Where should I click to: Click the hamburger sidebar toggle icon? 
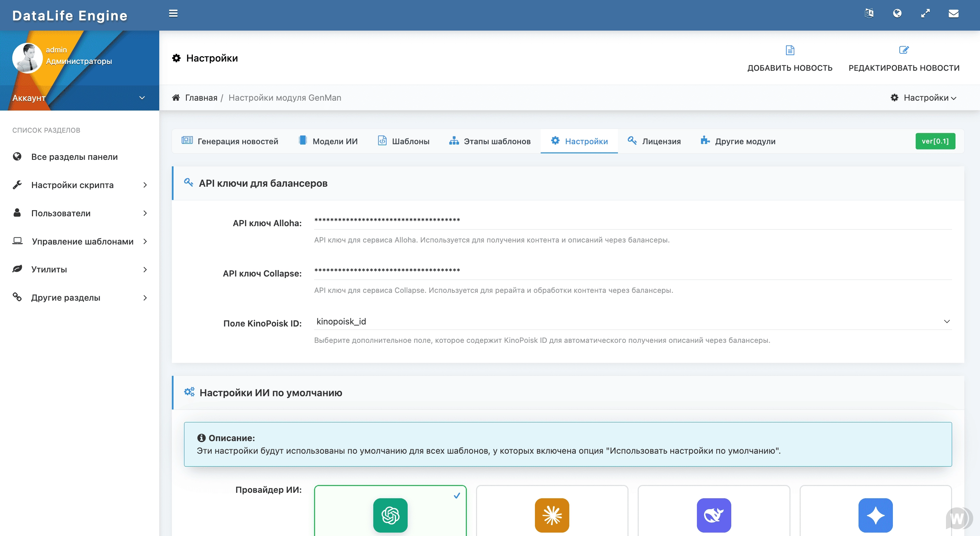[173, 14]
